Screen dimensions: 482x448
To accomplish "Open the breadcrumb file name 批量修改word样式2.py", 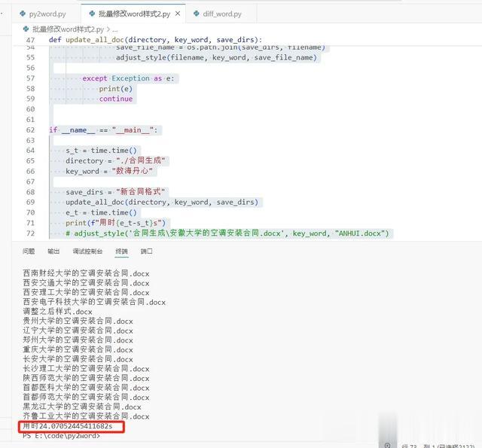I will (68, 29).
